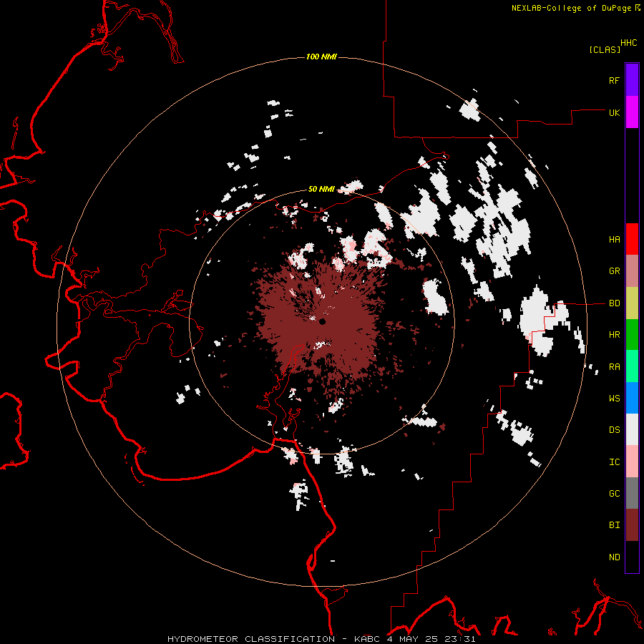The height and width of the screenshot is (644, 644).
Task: Click the ND black legend swatch
Action: pos(632,557)
